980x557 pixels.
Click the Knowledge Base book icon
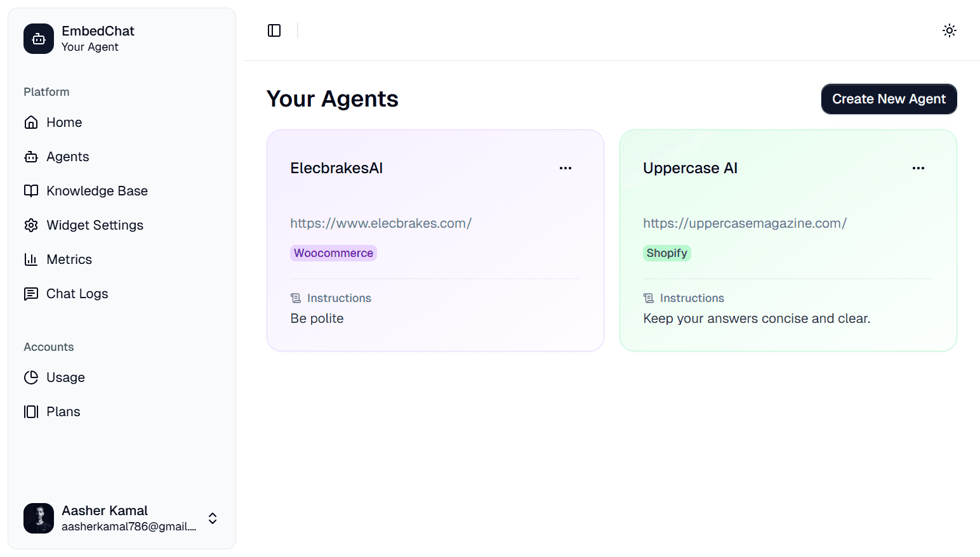(x=32, y=190)
